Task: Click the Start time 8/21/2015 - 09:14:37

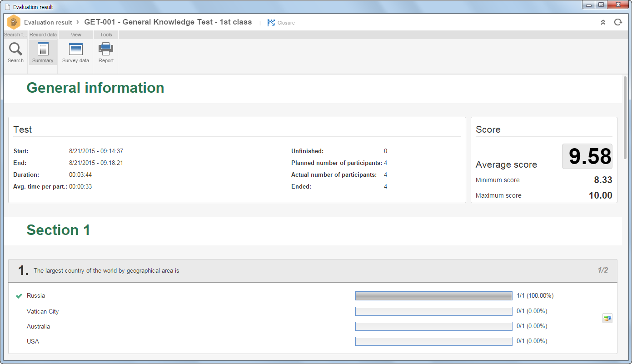Action: 96,151
